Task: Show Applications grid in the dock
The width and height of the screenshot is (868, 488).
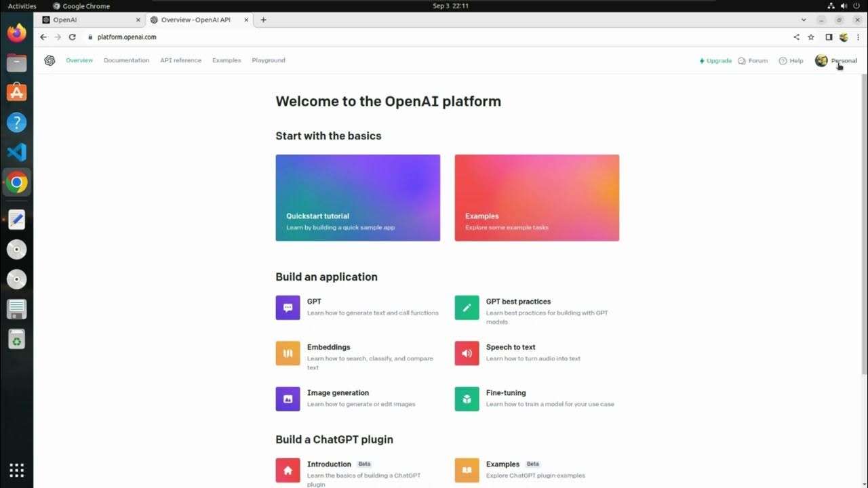Action: [x=16, y=470]
